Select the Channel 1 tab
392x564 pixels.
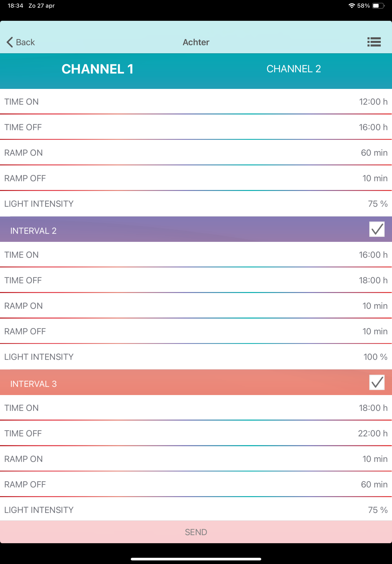coord(98,69)
